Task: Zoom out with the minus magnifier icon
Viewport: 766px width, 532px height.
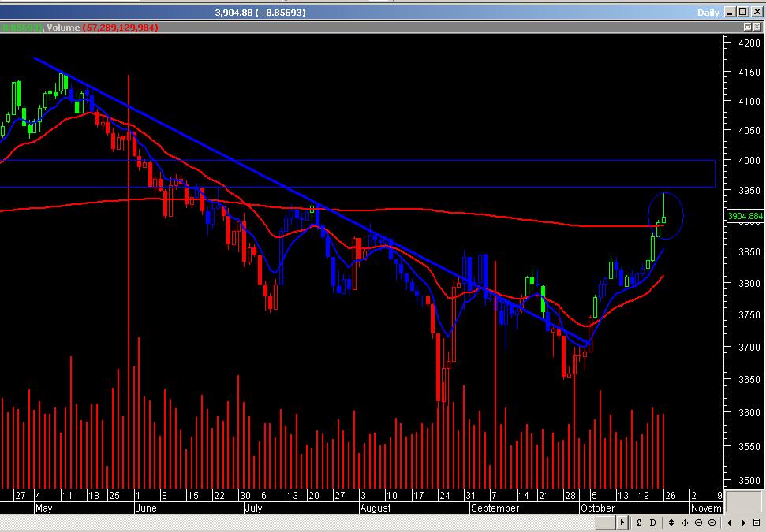Action: point(699,523)
